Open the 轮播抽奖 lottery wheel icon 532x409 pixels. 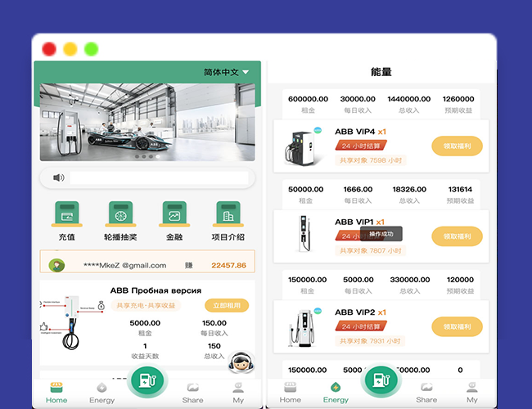[x=120, y=214]
